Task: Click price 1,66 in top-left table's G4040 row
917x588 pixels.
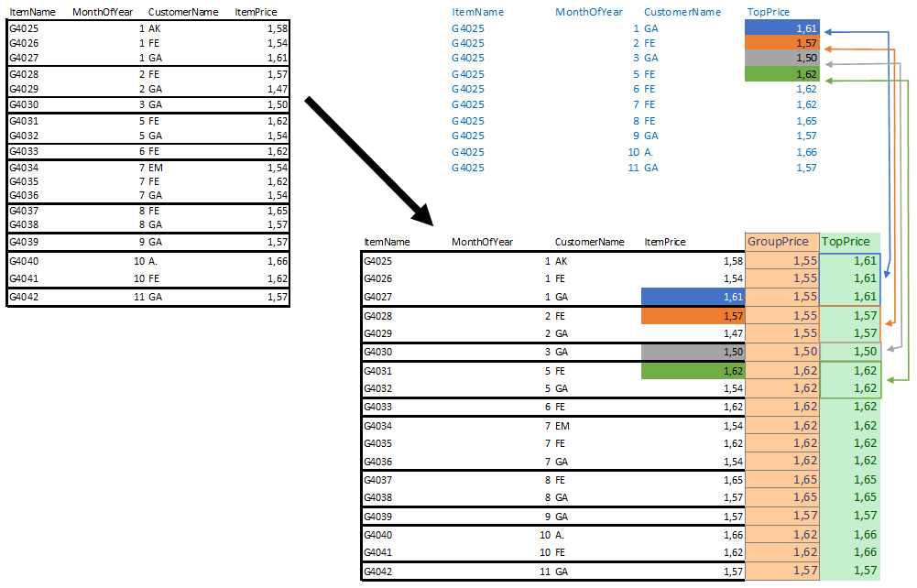Action: coord(278,261)
